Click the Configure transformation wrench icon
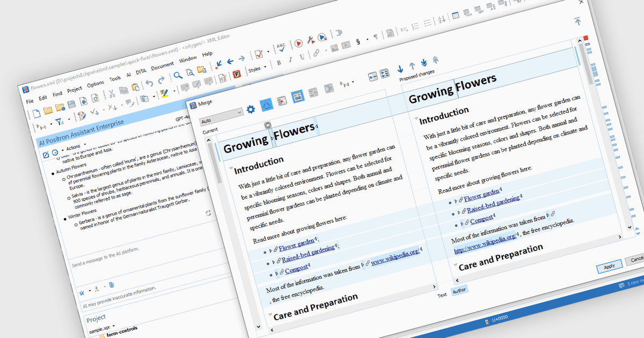644x338 pixels. pyautogui.click(x=310, y=39)
